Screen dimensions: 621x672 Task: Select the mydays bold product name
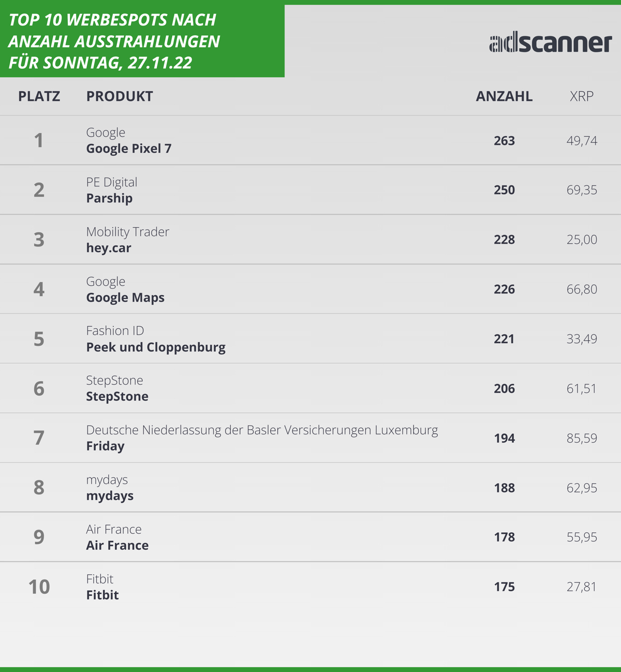[110, 496]
